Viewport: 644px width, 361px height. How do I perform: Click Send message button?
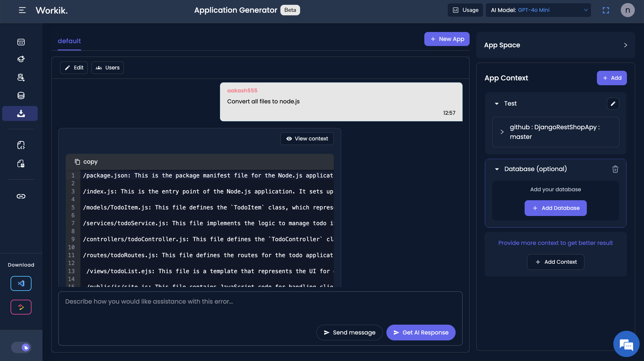(x=349, y=333)
